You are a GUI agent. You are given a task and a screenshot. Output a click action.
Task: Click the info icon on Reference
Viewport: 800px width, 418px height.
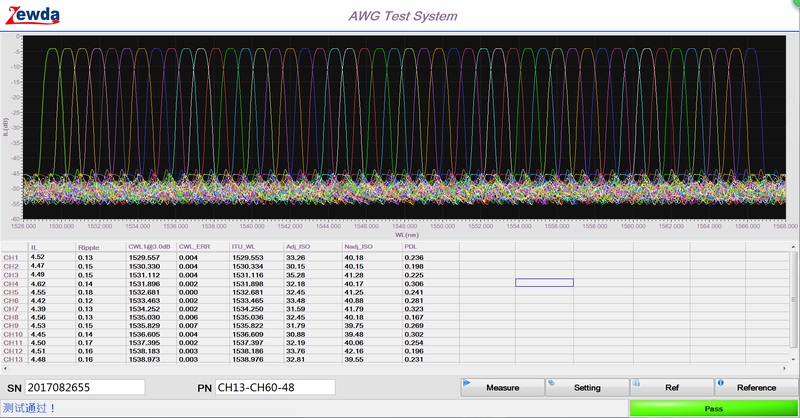pos(720,382)
